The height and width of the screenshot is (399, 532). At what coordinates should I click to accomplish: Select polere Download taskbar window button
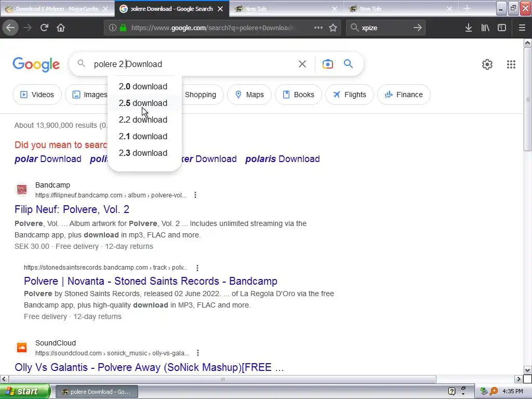tap(96, 392)
